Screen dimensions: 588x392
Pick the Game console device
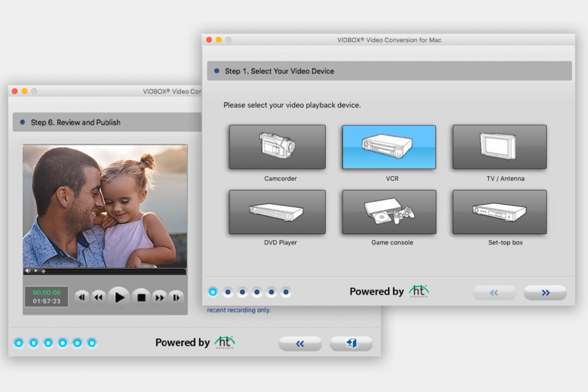[x=389, y=212]
